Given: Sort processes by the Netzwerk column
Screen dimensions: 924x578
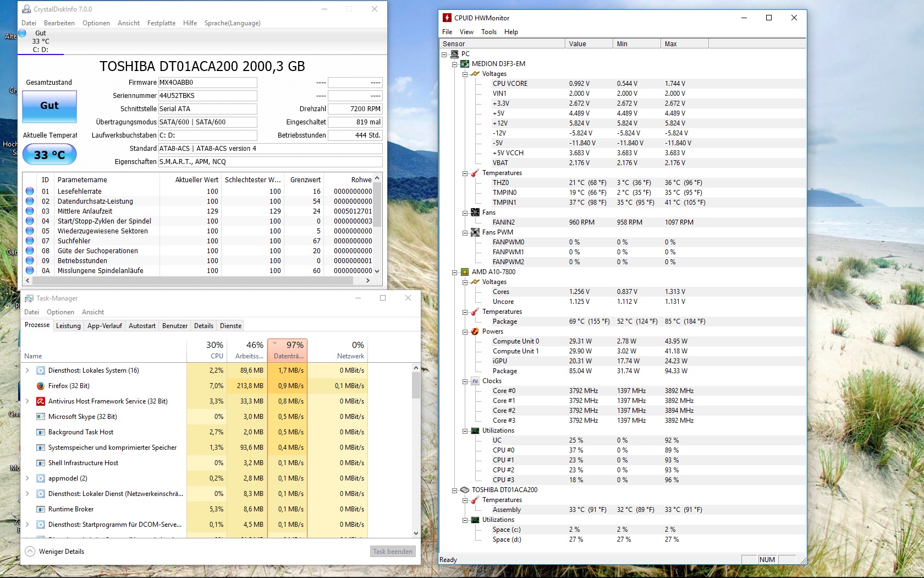Looking at the screenshot, I should [337, 350].
